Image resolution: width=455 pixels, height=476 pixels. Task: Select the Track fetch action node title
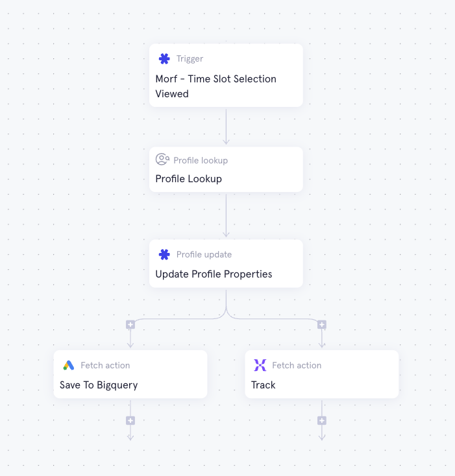(263, 385)
